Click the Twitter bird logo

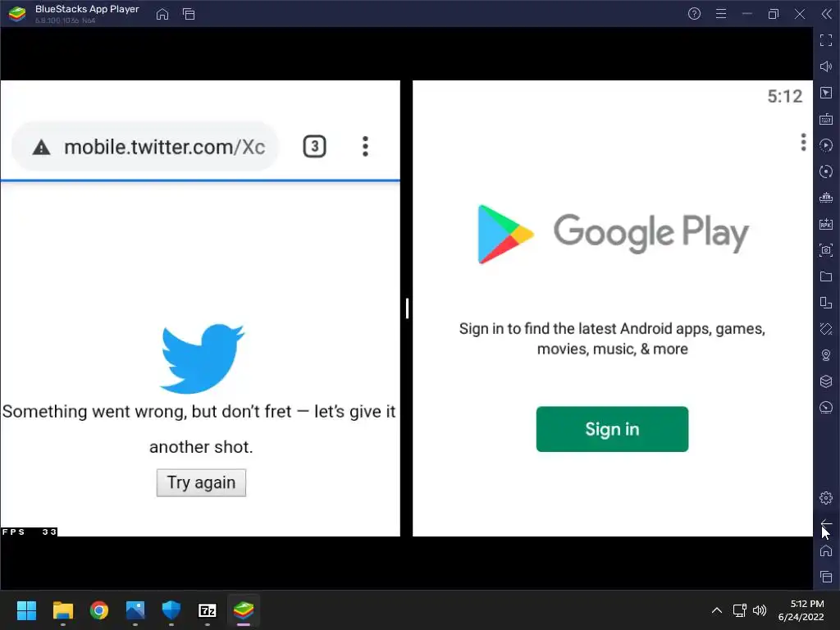click(202, 358)
